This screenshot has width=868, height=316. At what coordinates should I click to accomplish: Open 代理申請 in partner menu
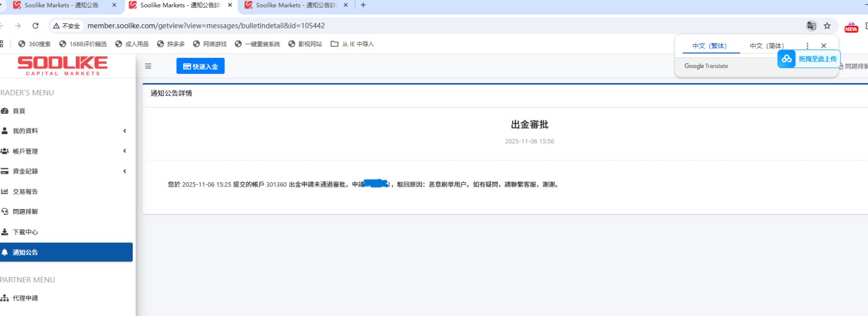[25, 298]
